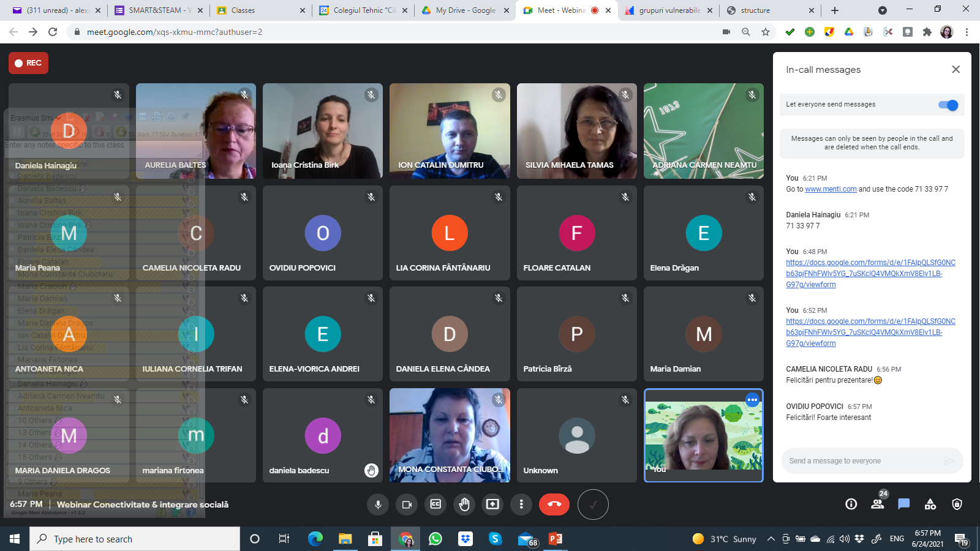The image size is (980, 551).
Task: Click the 'Send a message to everyone' field
Action: tap(862, 461)
